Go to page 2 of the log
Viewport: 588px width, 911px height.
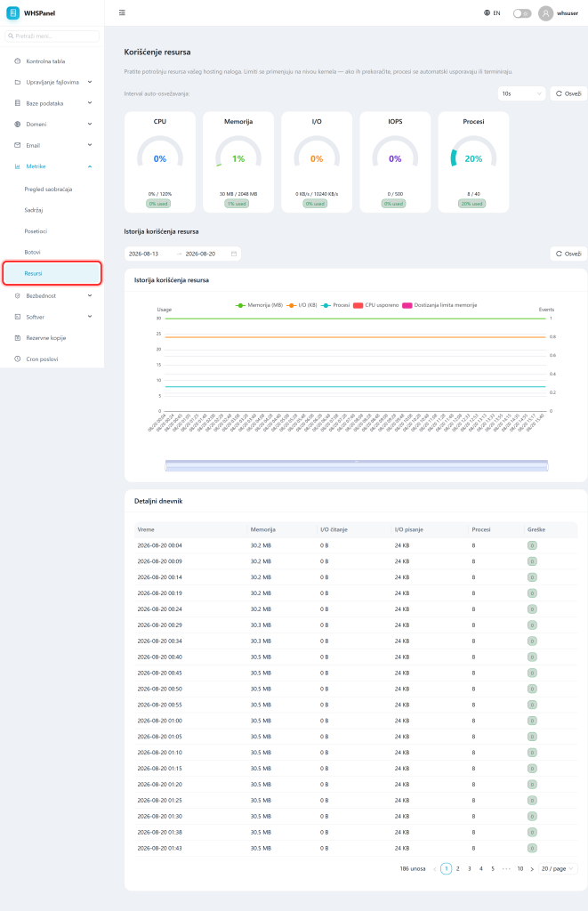[458, 868]
